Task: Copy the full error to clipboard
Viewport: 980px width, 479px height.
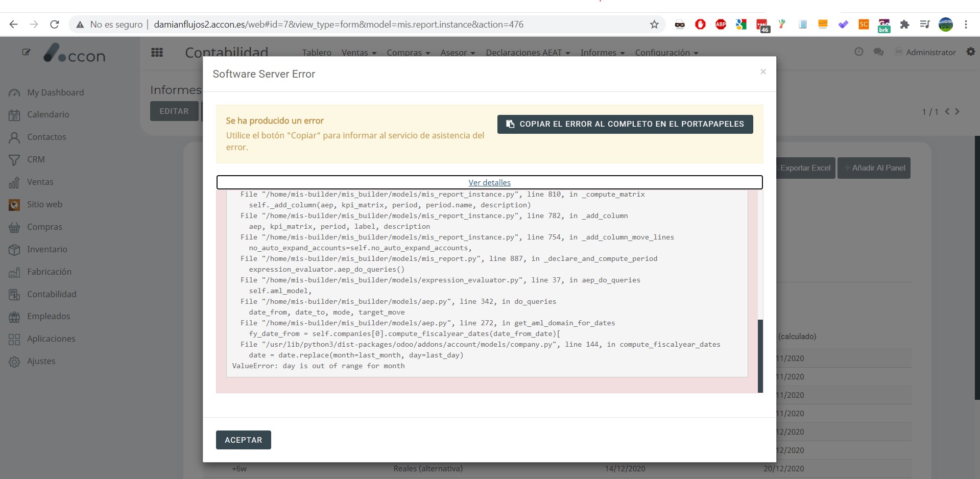Action: [625, 124]
